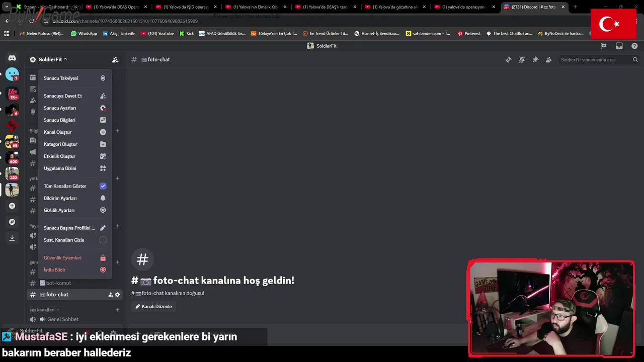Choose Kategori Oluştur in the menu
Image resolution: width=644 pixels, height=362 pixels.
75,144
